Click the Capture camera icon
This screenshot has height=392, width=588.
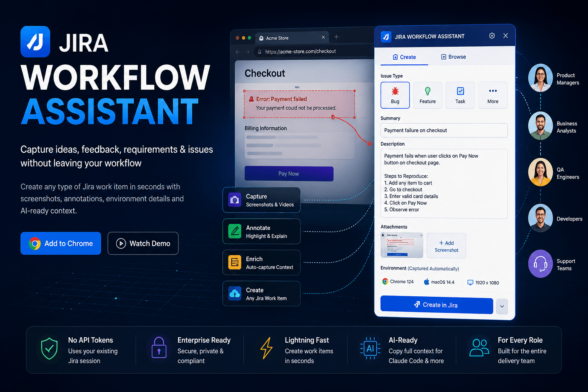pos(235,200)
